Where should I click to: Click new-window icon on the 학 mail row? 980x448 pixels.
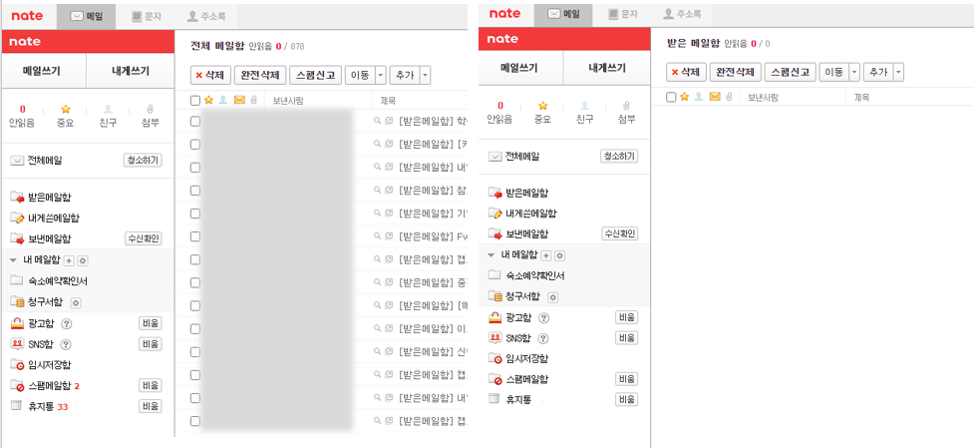[389, 122]
